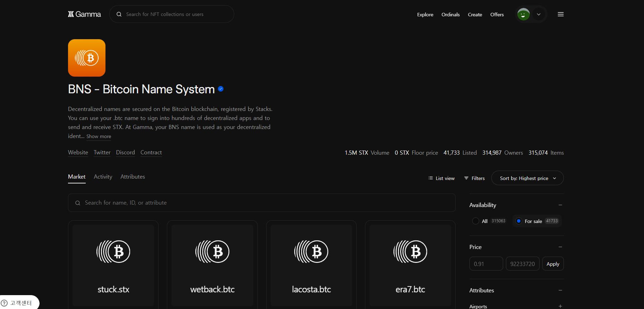Select the For sale radio button

point(519,221)
